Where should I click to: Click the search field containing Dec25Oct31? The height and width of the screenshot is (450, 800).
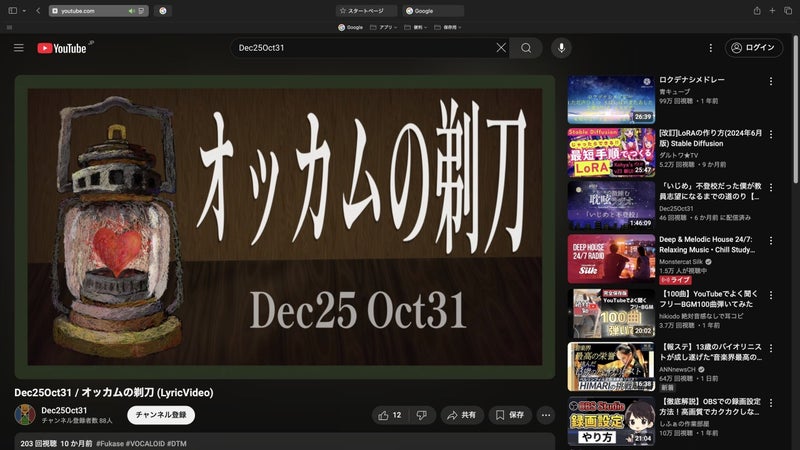360,48
